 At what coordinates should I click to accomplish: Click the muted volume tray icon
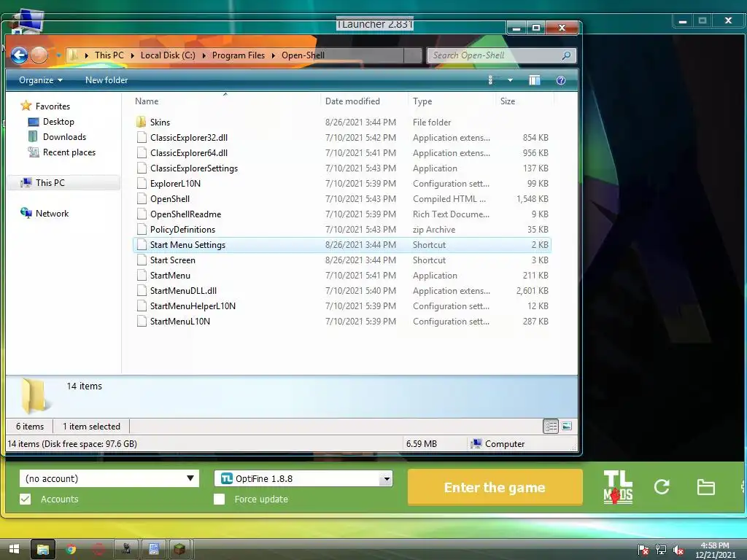pos(678,550)
